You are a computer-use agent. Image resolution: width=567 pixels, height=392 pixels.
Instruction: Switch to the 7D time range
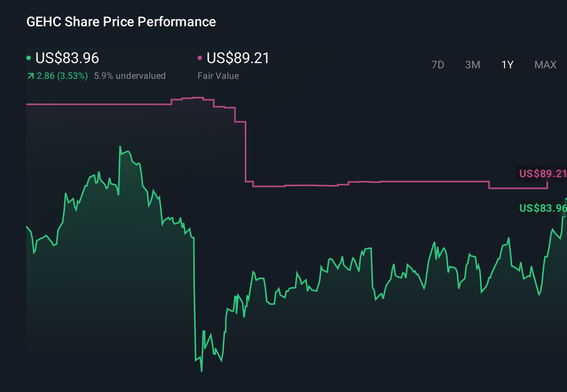click(x=438, y=65)
